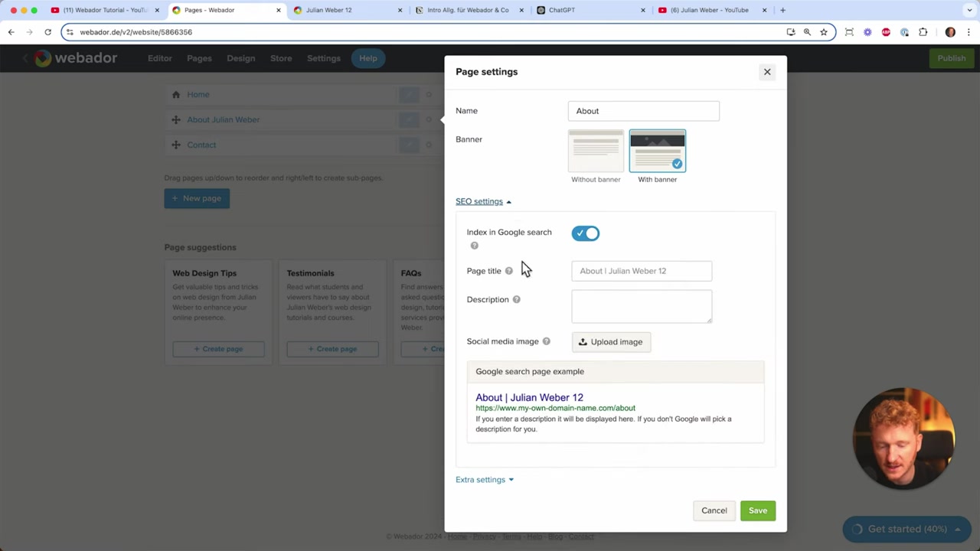Expand the Extra settings section
Image resolution: width=980 pixels, height=551 pixels.
(485, 480)
